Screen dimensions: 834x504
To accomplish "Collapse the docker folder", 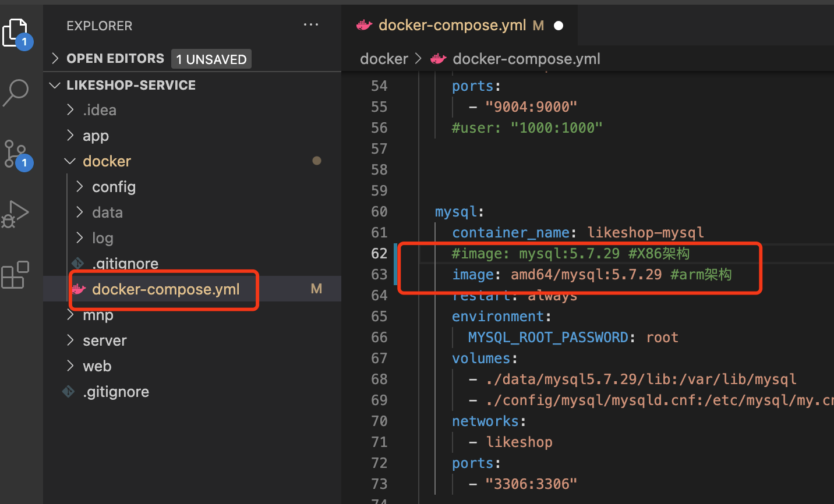I will click(70, 161).
